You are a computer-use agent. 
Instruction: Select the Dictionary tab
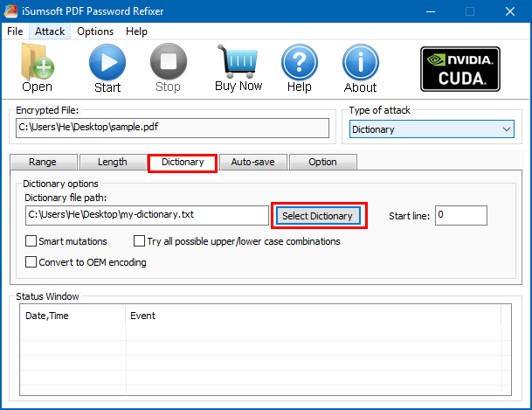pos(183,163)
